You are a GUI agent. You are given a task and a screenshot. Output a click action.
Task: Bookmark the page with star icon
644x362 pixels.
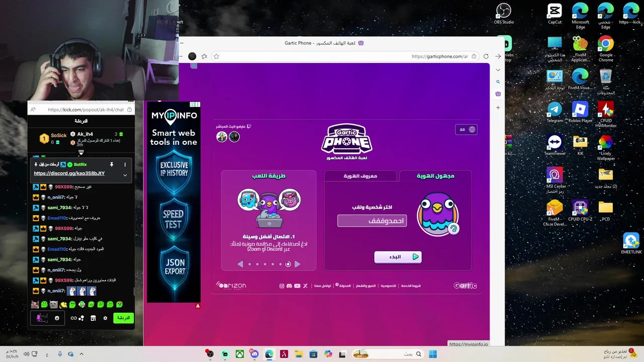click(x=216, y=56)
